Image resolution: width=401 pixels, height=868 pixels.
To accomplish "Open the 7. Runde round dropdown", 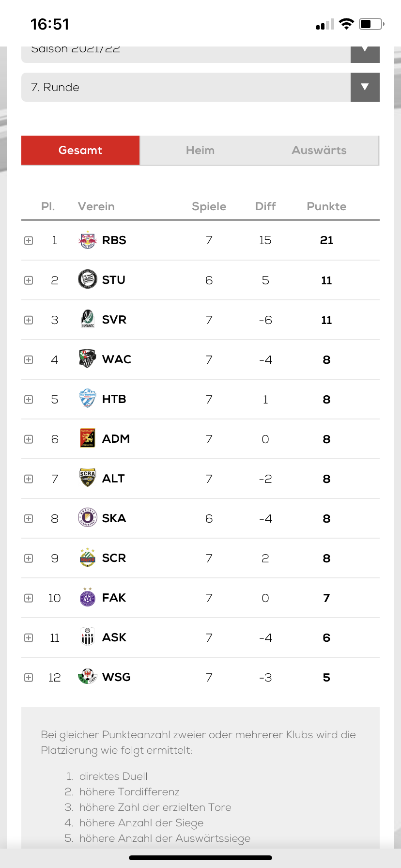I will (x=365, y=87).
